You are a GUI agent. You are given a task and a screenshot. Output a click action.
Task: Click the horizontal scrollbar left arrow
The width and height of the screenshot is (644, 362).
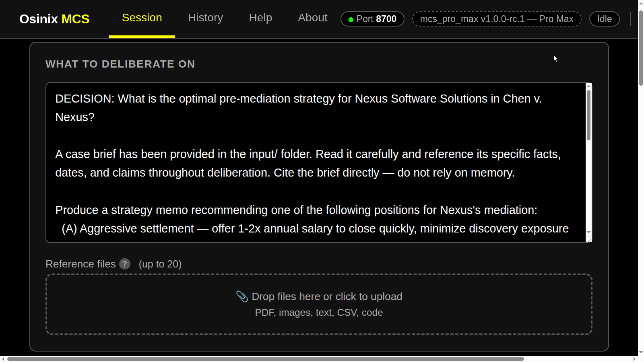point(3,359)
